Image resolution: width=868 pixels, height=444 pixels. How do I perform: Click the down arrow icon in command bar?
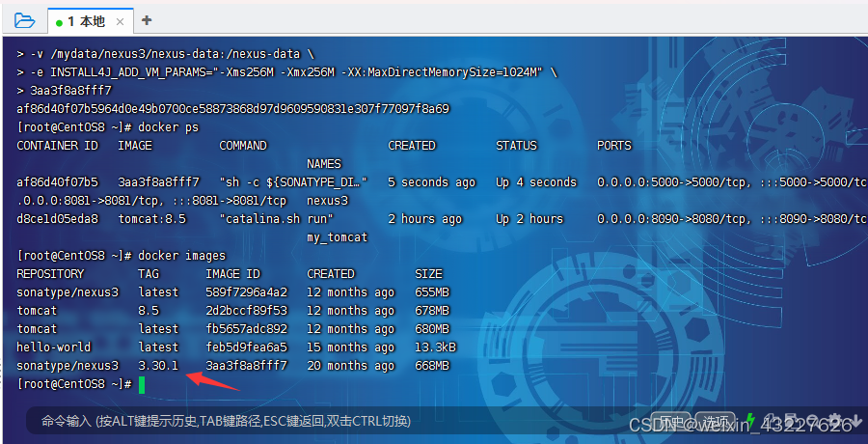pos(855,419)
